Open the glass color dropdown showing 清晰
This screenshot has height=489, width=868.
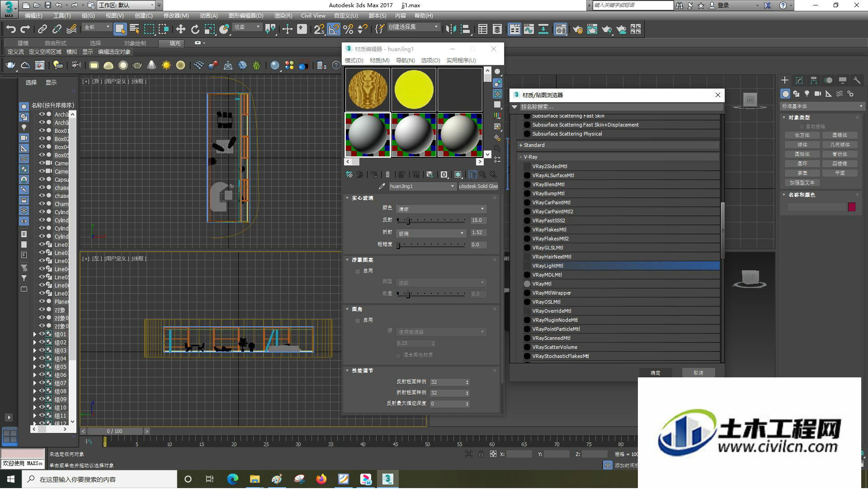tap(441, 209)
